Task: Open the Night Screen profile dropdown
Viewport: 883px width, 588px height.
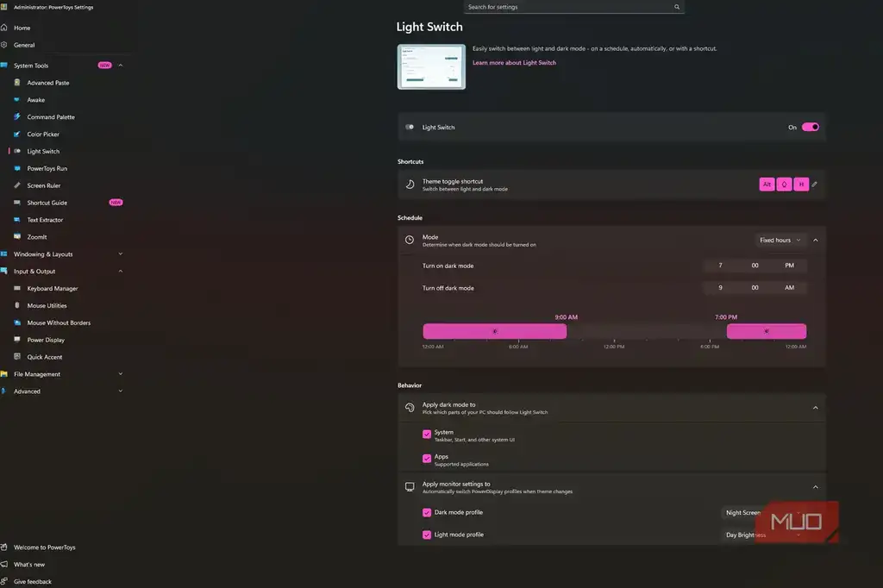Action: coord(765,512)
